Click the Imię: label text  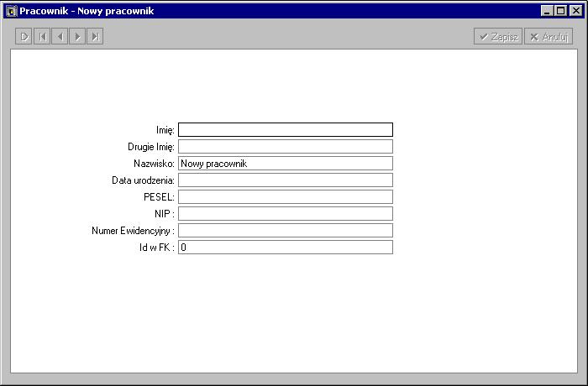click(x=165, y=130)
